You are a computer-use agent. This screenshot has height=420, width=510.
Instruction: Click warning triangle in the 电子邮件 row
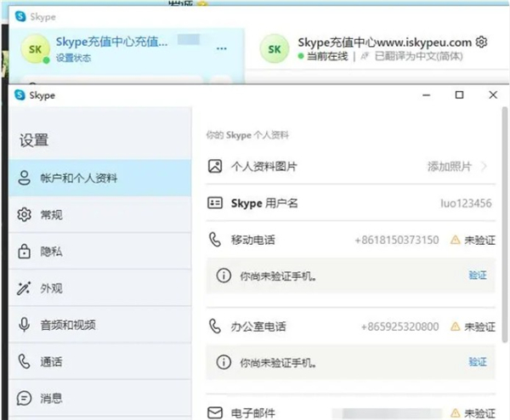(456, 413)
